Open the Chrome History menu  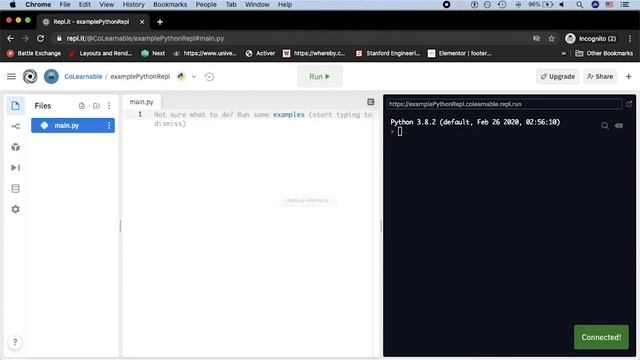tap(133, 4)
